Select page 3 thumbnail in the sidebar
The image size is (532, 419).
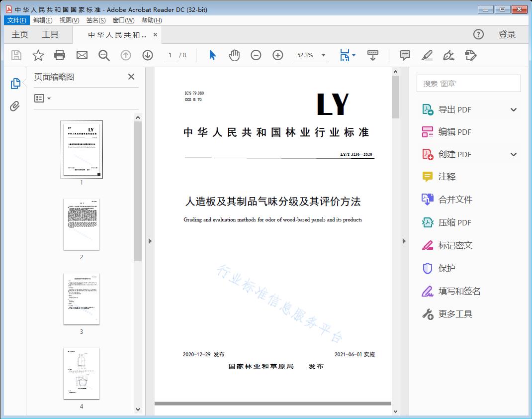(82, 299)
